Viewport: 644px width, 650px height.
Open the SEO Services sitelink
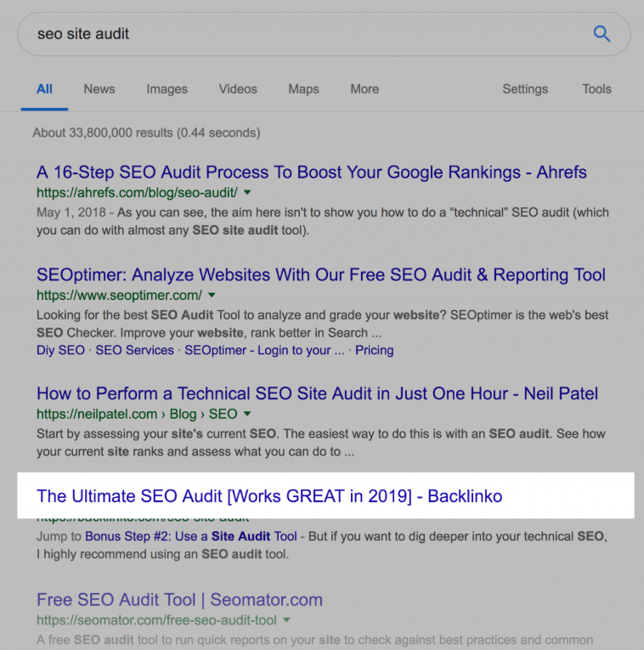pyautogui.click(x=135, y=350)
